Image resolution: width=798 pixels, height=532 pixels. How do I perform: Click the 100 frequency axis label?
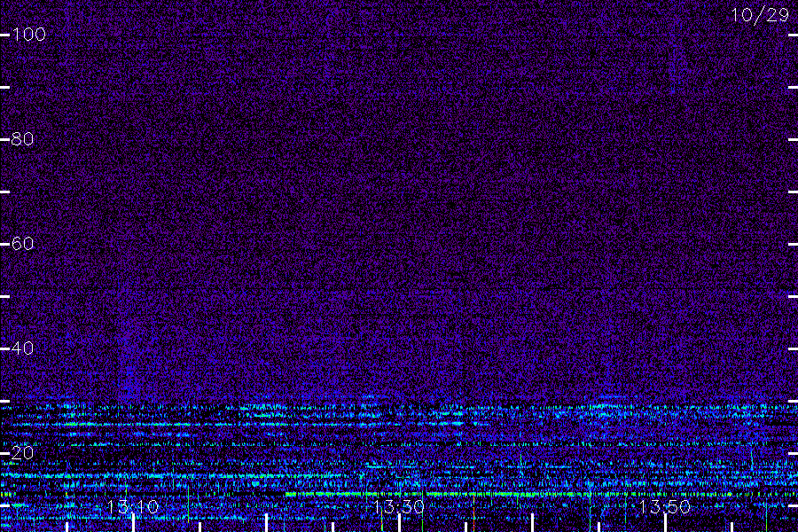28,35
